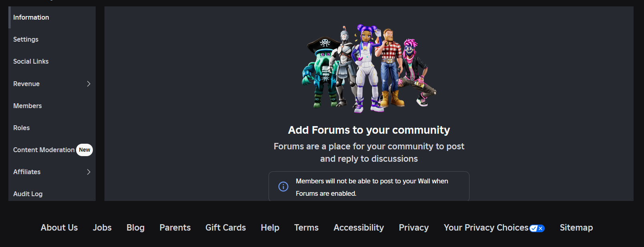Open the Information section
644x247 pixels.
(52, 17)
